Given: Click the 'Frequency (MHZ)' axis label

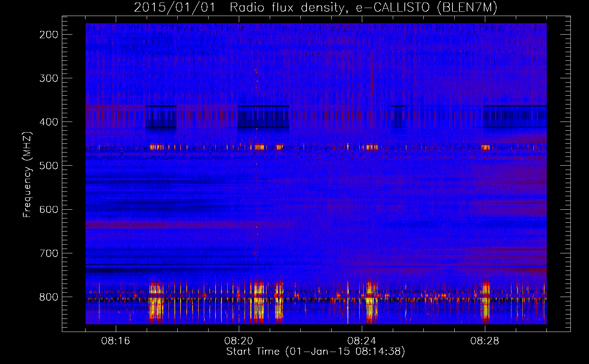Looking at the screenshot, I should click(27, 174).
